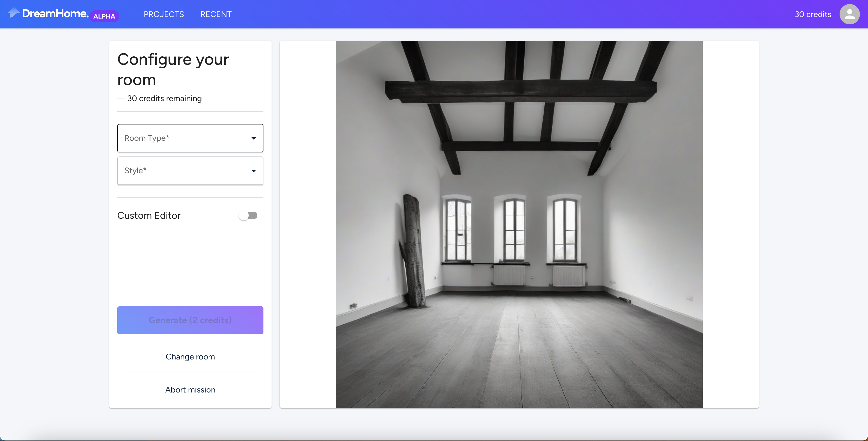The image size is (868, 441).
Task: Click Change room button
Action: tap(190, 357)
